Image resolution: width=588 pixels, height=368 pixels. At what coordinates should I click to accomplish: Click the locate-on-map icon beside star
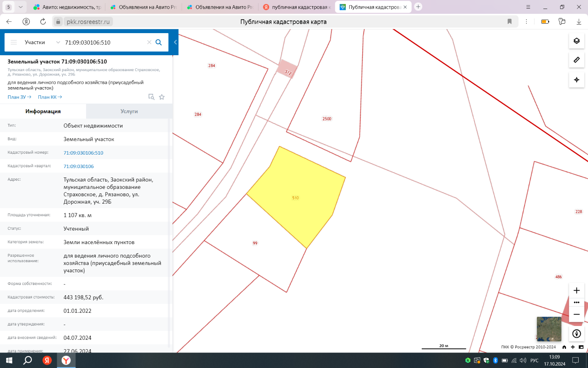click(151, 97)
